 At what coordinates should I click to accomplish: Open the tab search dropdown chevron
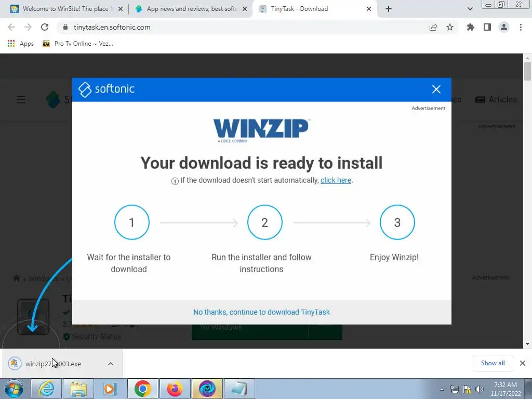[x=470, y=9]
